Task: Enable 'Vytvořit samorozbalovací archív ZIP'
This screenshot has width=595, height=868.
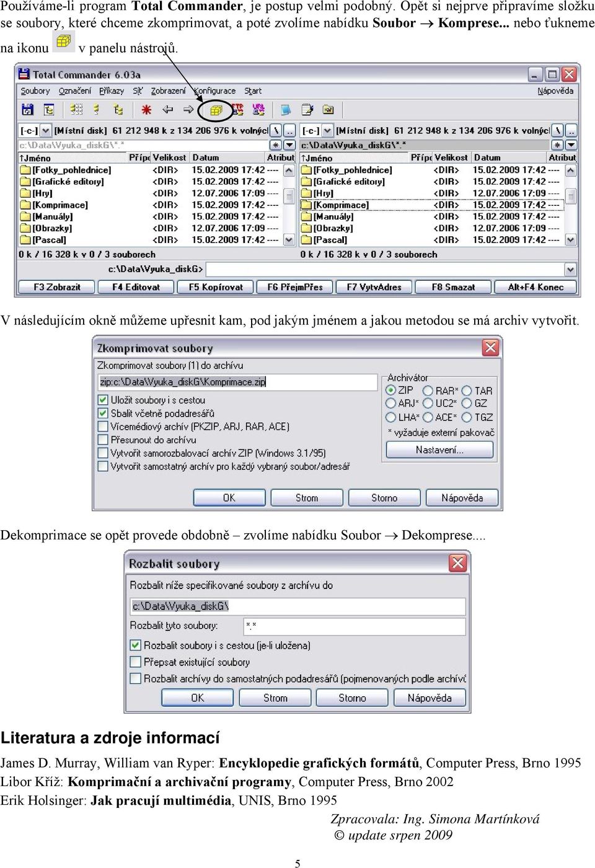Action: pos(103,453)
